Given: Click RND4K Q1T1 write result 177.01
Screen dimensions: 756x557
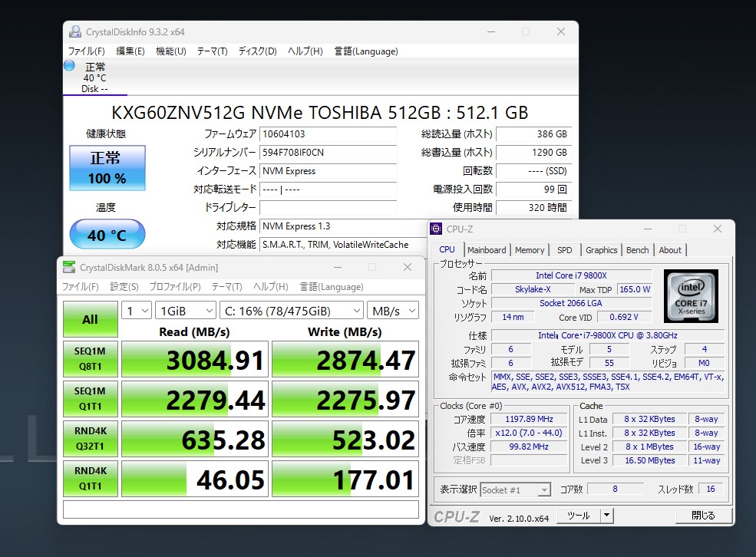Looking at the screenshot, I should 345,479.
